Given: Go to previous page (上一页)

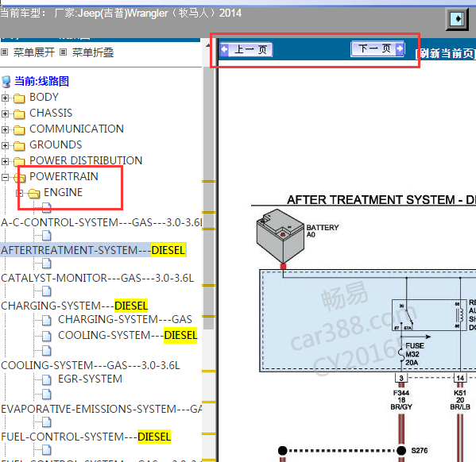Looking at the screenshot, I should coord(246,49).
